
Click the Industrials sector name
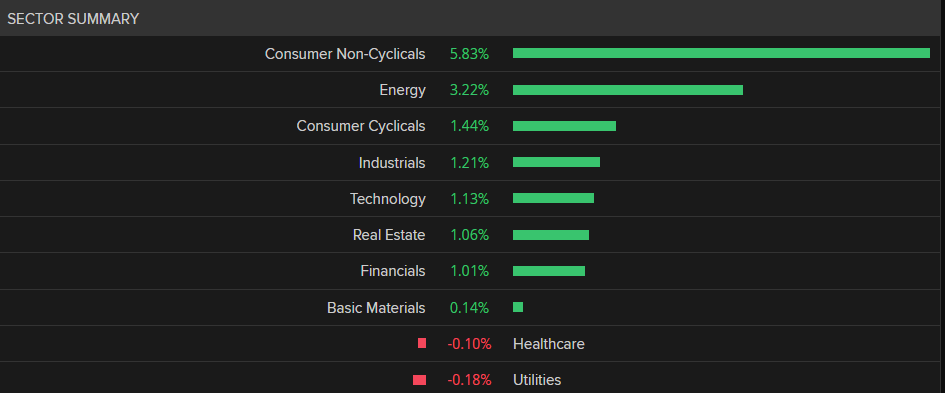click(x=392, y=163)
